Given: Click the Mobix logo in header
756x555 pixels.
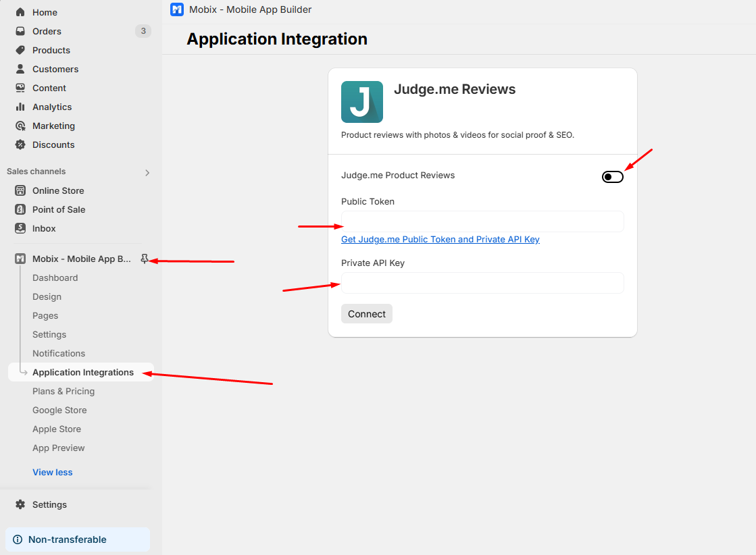Looking at the screenshot, I should pyautogui.click(x=177, y=9).
